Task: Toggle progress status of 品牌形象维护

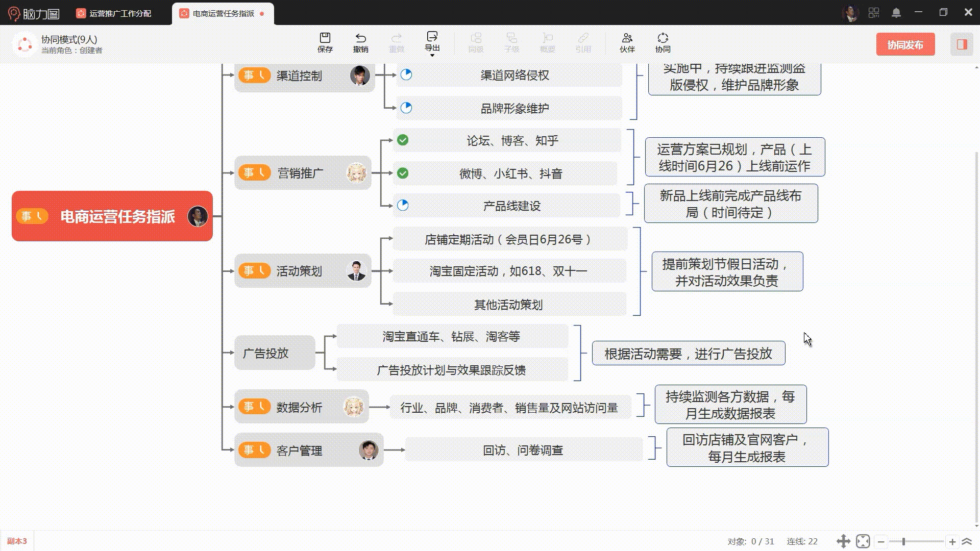Action: coord(406,108)
